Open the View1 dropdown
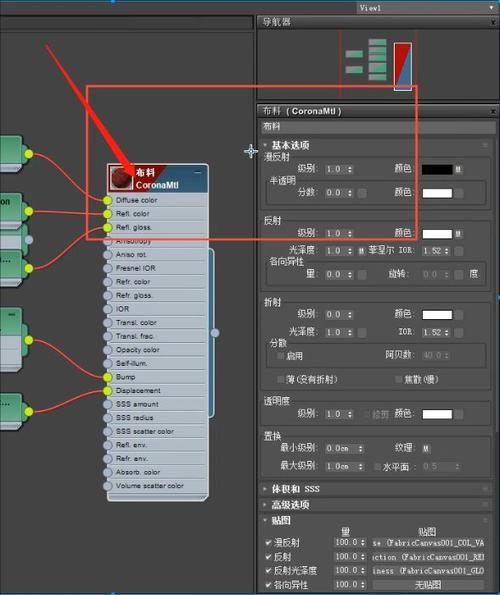This screenshot has height=595, width=500. 427,8
